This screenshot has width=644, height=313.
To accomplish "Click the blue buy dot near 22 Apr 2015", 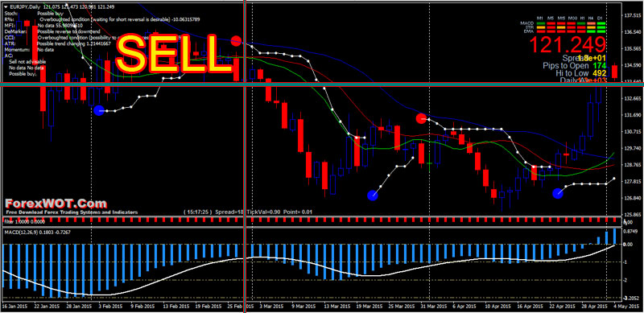I will 557,192.
